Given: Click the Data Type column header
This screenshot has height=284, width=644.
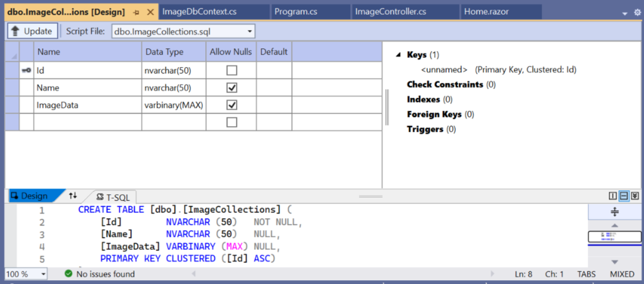Looking at the screenshot, I should (174, 52).
